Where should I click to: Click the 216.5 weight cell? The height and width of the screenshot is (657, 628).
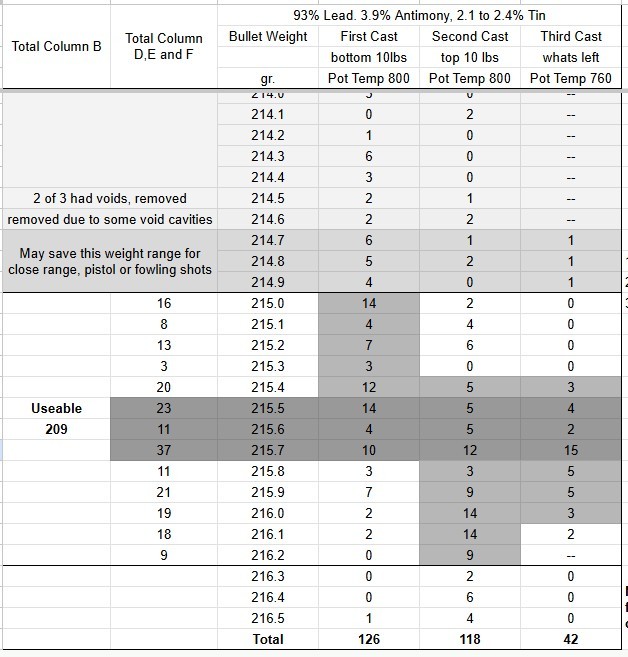268,618
